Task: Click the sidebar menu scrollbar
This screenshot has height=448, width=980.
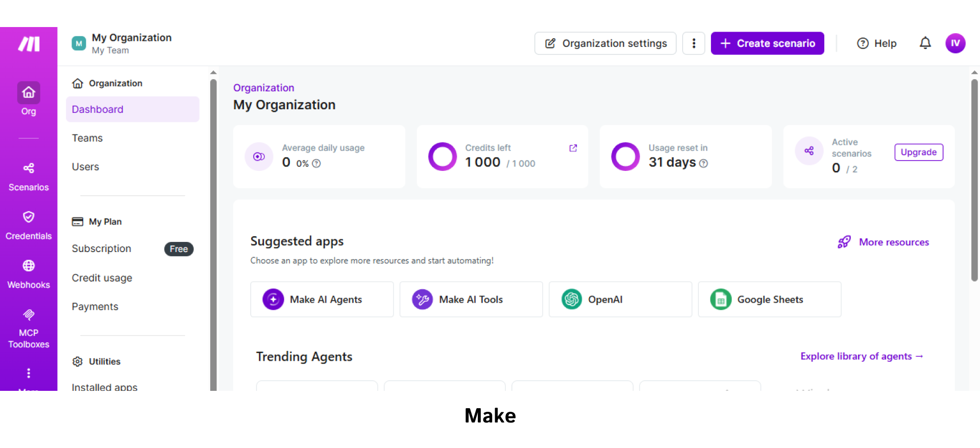Action: pos(213,235)
